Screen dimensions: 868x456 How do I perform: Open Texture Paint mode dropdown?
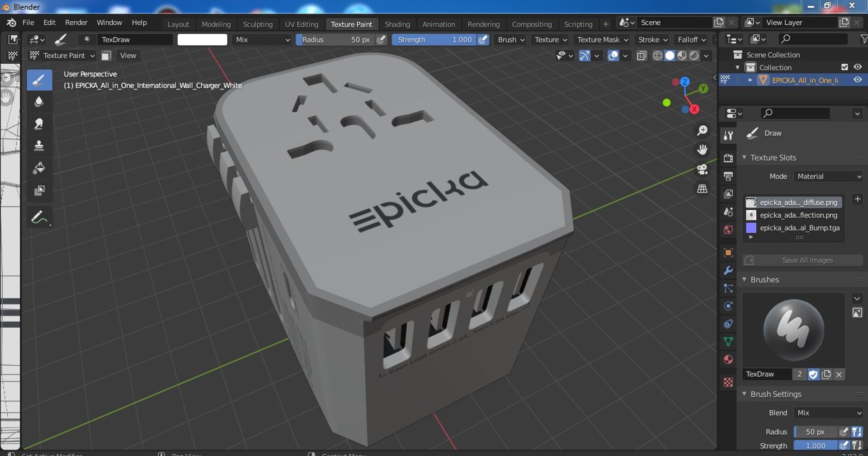[x=62, y=56]
